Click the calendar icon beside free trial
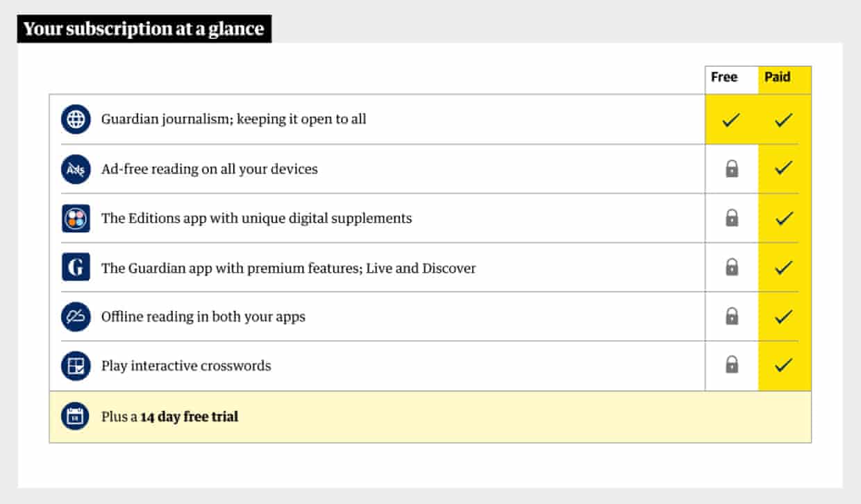Viewport: 861px width, 504px height. click(76, 417)
